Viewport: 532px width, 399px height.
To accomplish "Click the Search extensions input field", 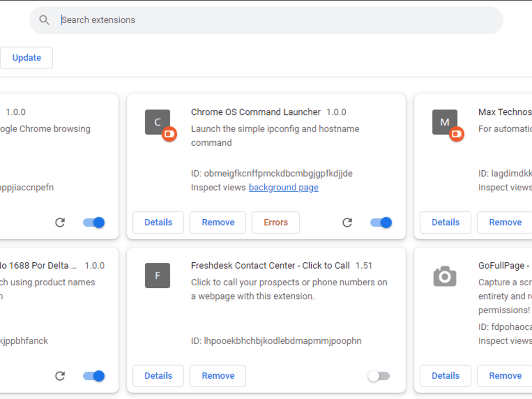I will 213,20.
